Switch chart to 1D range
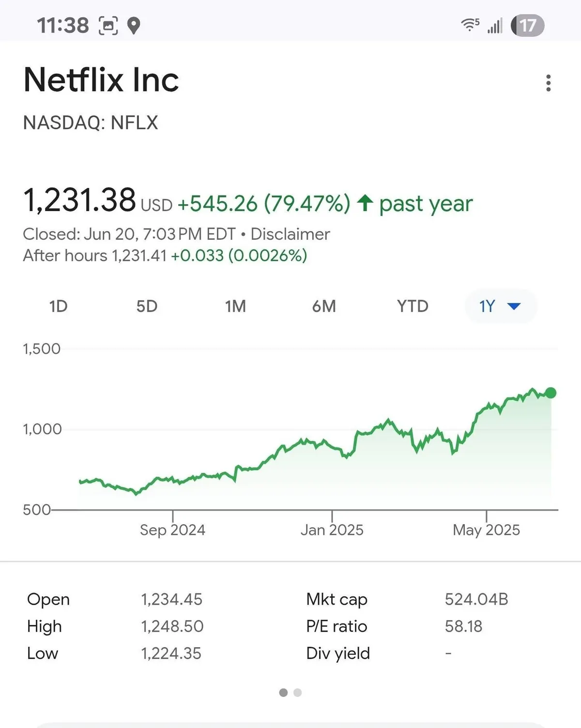This screenshot has width=581, height=728. tap(58, 306)
